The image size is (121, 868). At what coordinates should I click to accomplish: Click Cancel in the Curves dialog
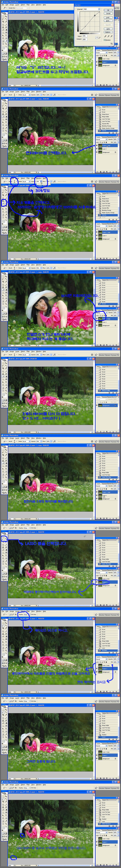(108, 13)
